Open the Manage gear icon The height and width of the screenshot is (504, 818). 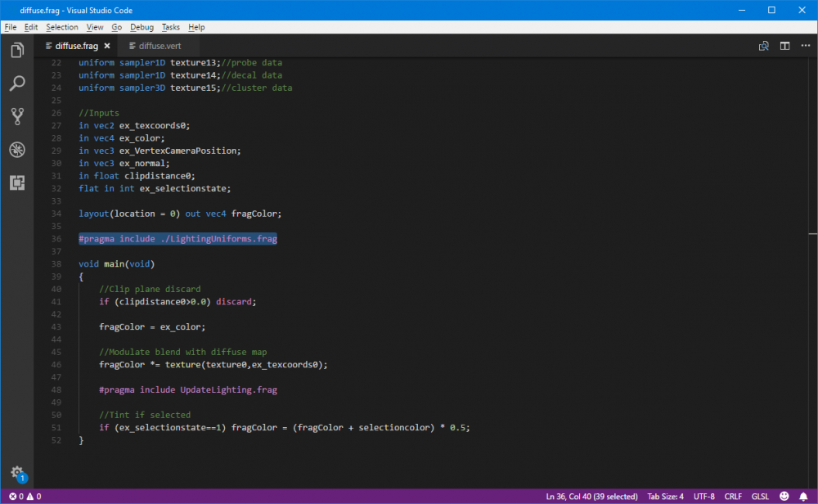tap(16, 473)
